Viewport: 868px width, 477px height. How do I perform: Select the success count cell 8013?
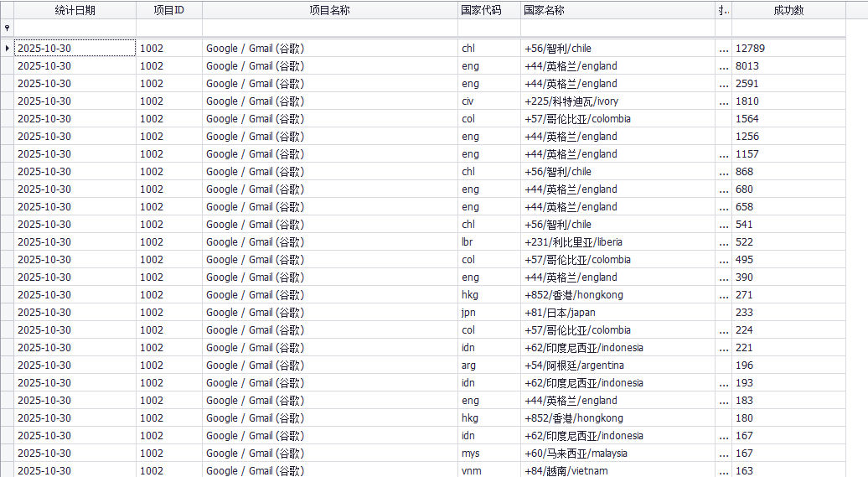click(788, 66)
